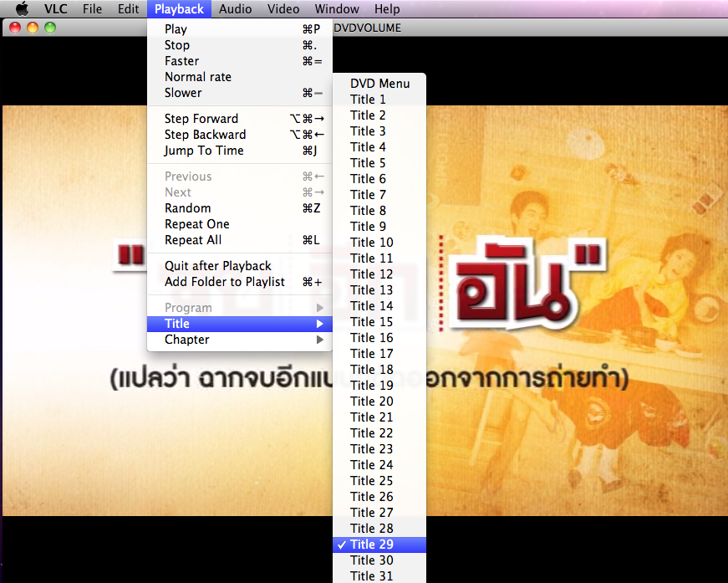Choose Step Forward
This screenshot has width=728, height=583.
click(240, 119)
